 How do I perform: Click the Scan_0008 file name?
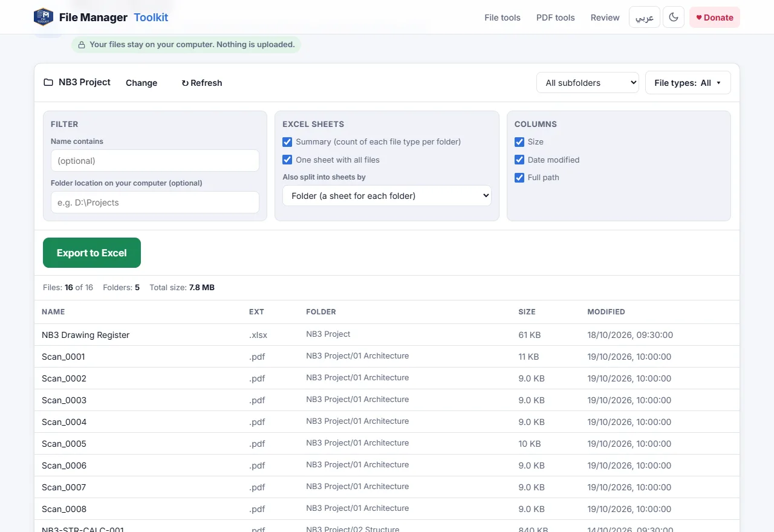tap(64, 509)
